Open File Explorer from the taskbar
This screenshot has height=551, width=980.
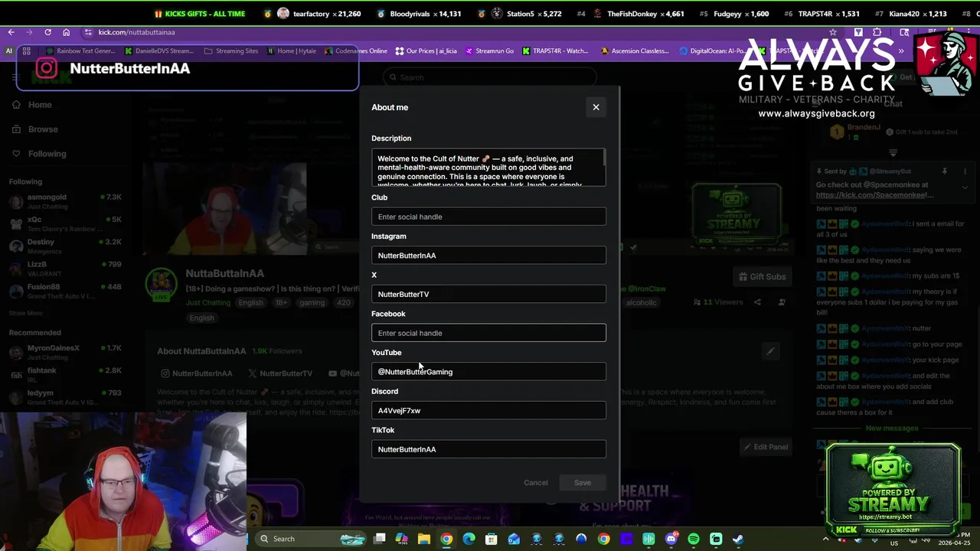[x=424, y=539]
